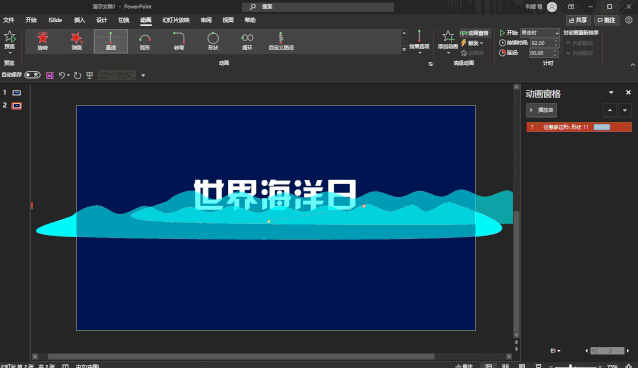Switch to the Home tab
638x368 pixels.
(31, 20)
